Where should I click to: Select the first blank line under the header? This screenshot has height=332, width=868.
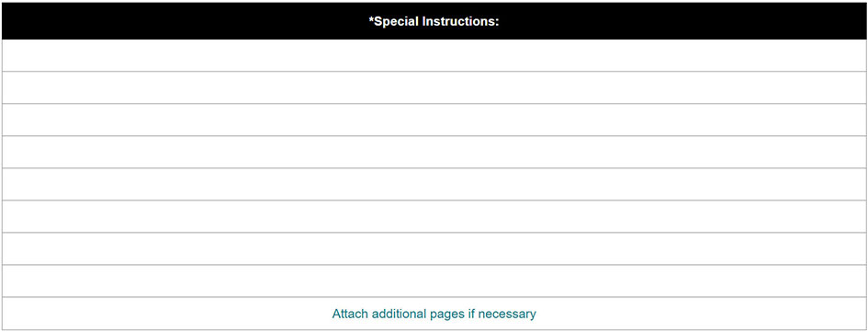[x=434, y=55]
